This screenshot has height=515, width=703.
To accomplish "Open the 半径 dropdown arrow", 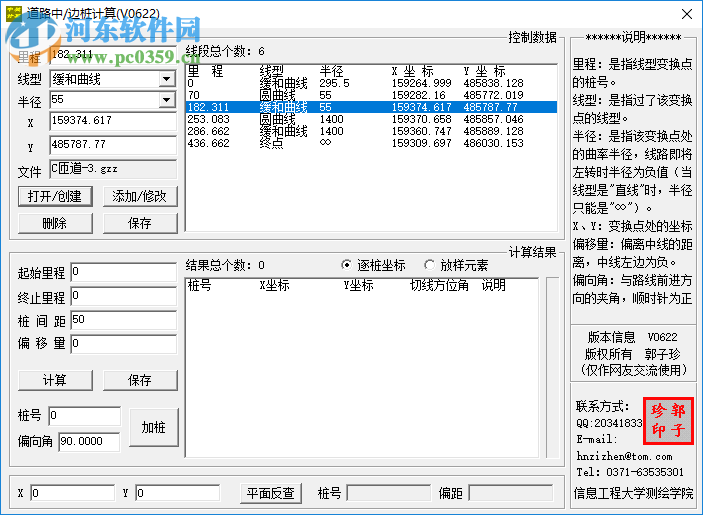I will tap(166, 100).
